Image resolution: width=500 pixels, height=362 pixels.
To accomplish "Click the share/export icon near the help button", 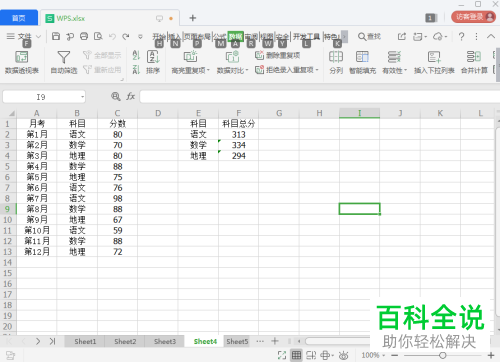I will click(402, 36).
